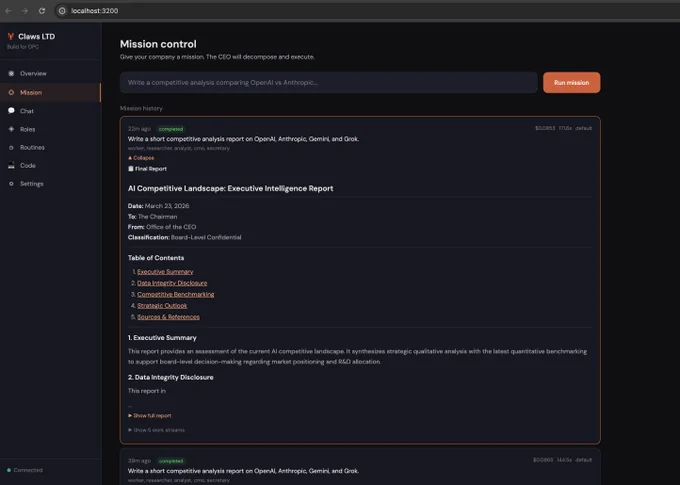Click the Claws LTD brand name
Image resolution: width=680 pixels, height=485 pixels.
pos(37,36)
